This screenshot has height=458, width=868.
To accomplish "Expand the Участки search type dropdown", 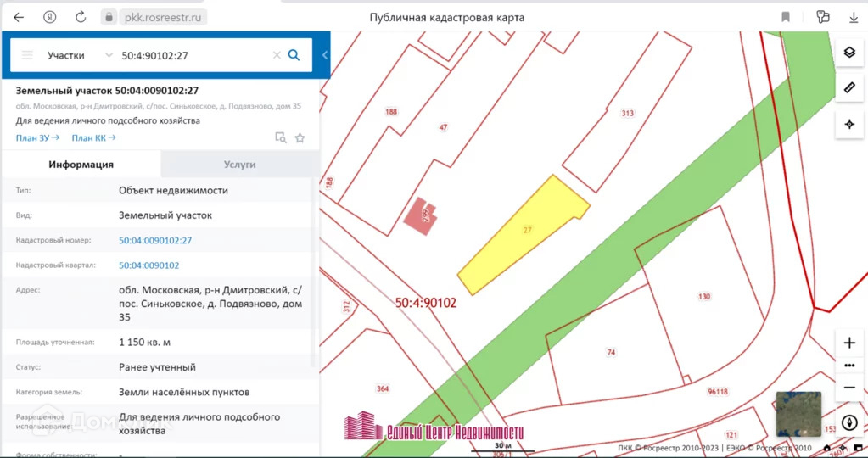I will 109,55.
